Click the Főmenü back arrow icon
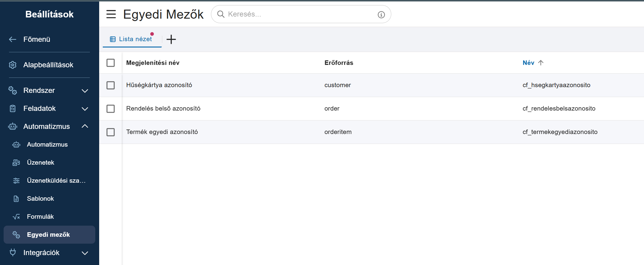The height and width of the screenshot is (265, 644). 13,39
